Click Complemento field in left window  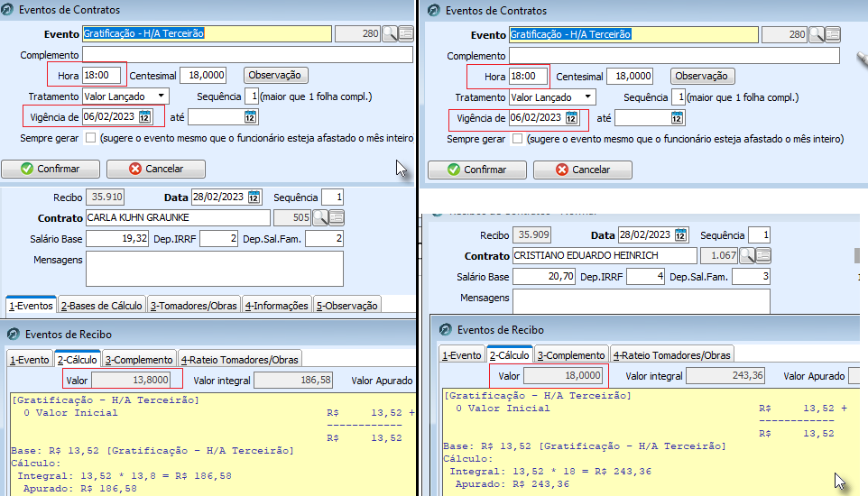pyautogui.click(x=247, y=54)
